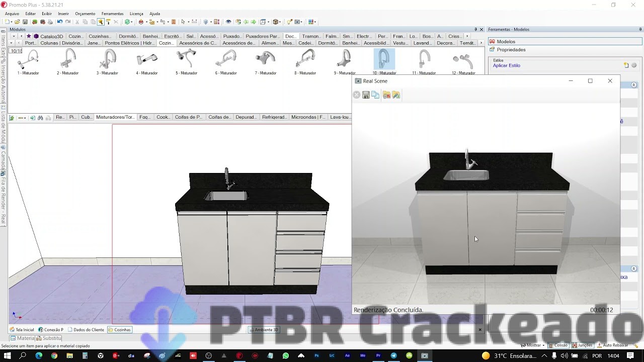Select the 5 - Misturador faucet thumbnail

click(186, 62)
